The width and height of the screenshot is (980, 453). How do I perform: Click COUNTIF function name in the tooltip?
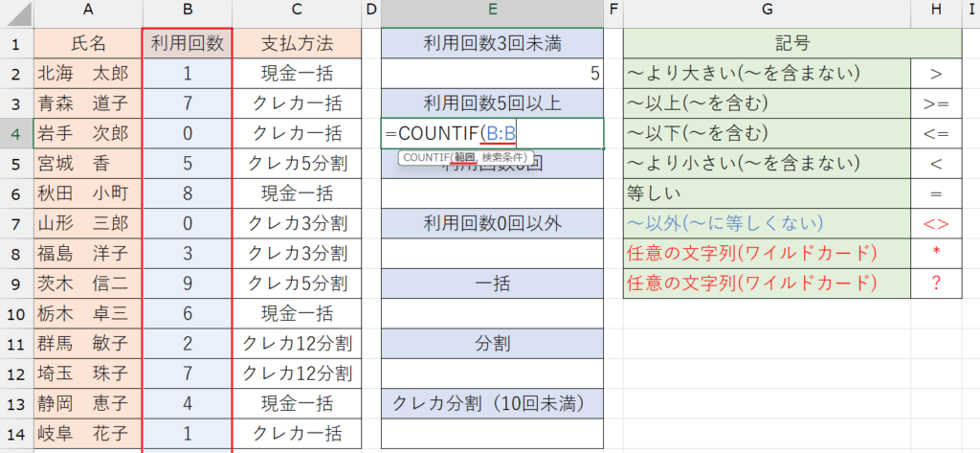click(x=427, y=158)
